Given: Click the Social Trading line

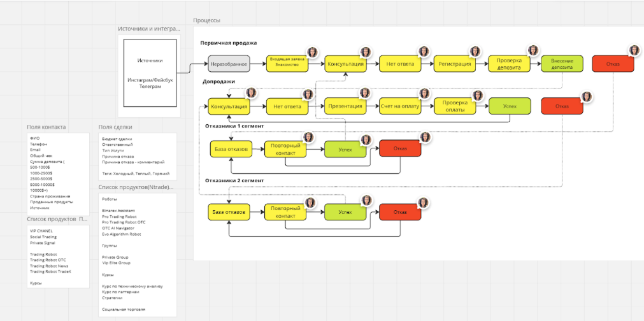Looking at the screenshot, I should (x=43, y=237).
